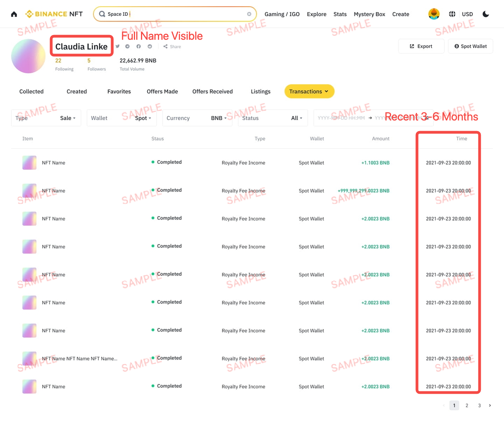The height and width of the screenshot is (439, 504).
Task: Switch to dark mode with moon icon
Action: pyautogui.click(x=486, y=14)
